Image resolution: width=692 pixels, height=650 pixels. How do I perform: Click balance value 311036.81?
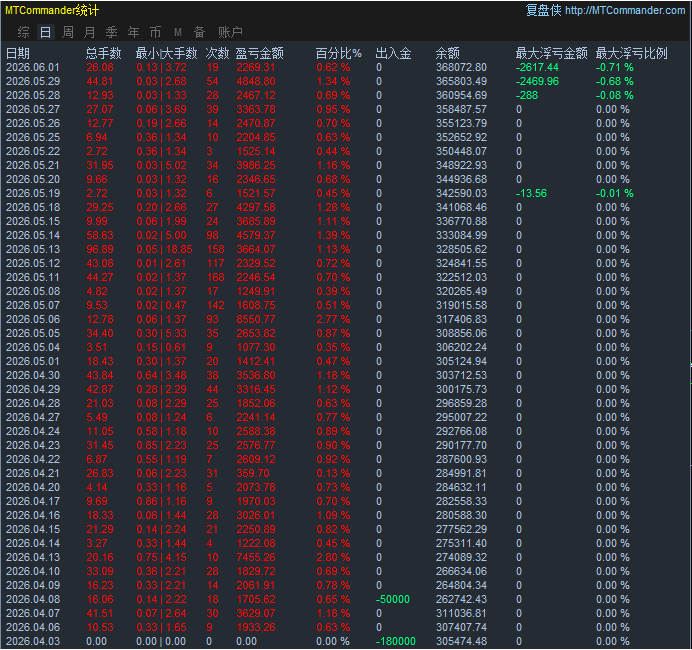pos(461,613)
